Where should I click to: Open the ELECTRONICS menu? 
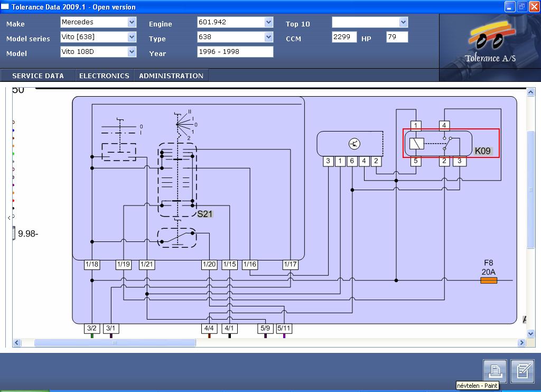[x=104, y=76]
